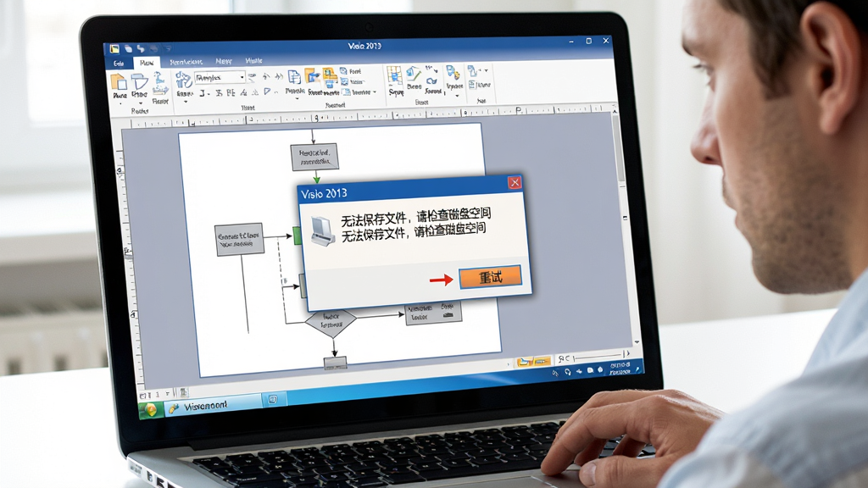
Task: Select the top process box in flowchart
Action: pyautogui.click(x=314, y=157)
